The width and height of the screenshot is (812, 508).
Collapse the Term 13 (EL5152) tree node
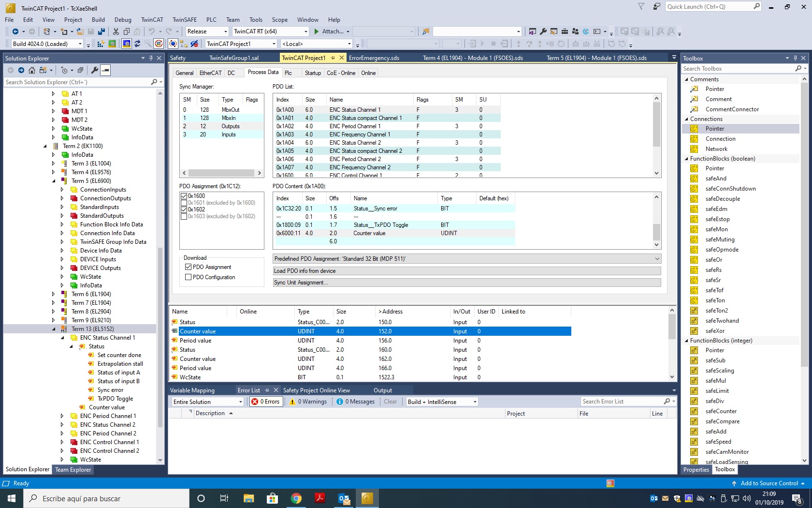tap(54, 329)
